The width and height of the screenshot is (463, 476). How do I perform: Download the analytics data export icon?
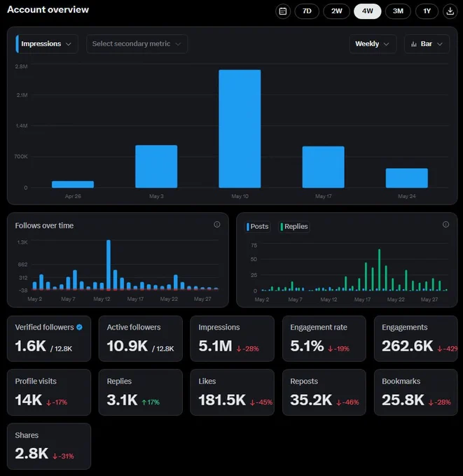point(450,11)
